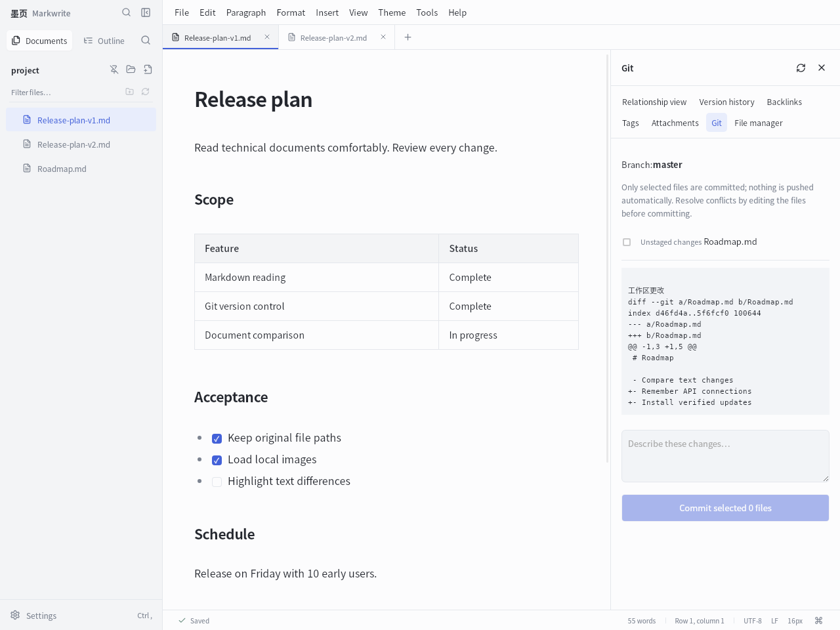Open Release-plan-v1.md in file tree

(81, 120)
